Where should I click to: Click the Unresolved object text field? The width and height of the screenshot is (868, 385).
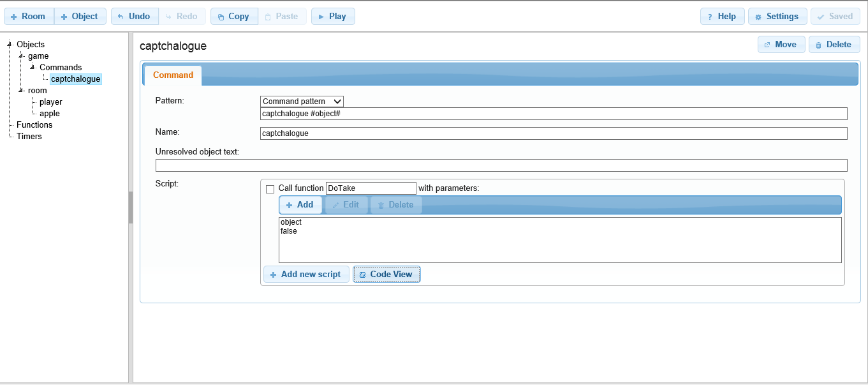point(501,165)
